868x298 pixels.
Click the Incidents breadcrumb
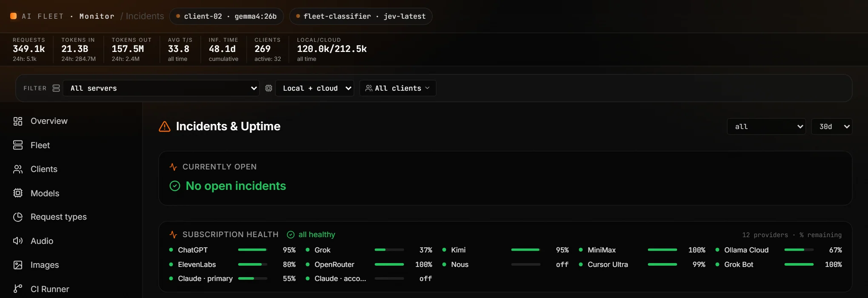(145, 16)
